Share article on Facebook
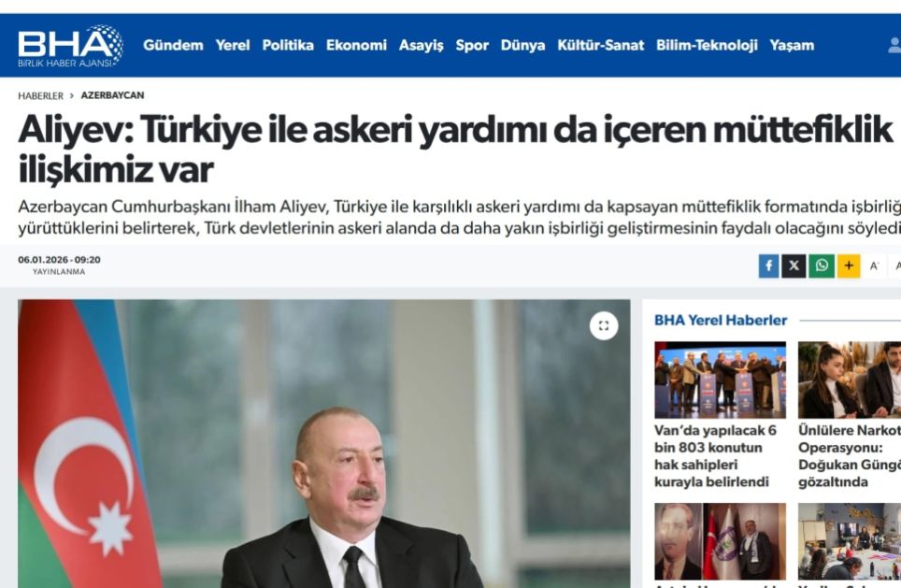 768,266
